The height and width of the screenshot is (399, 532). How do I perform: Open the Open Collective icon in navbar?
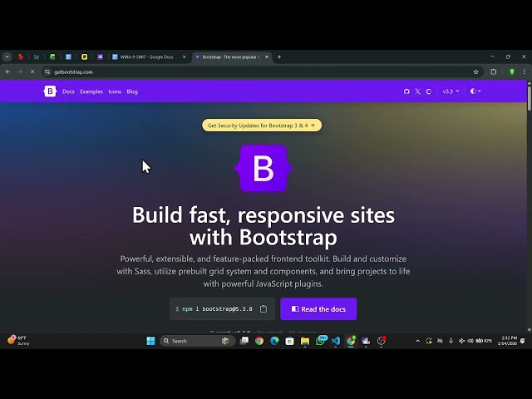(x=429, y=91)
